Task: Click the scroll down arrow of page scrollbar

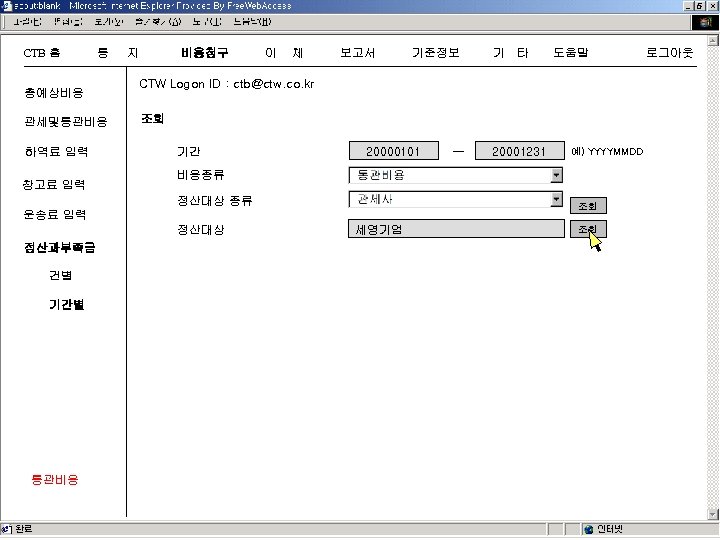Action: coord(713,514)
